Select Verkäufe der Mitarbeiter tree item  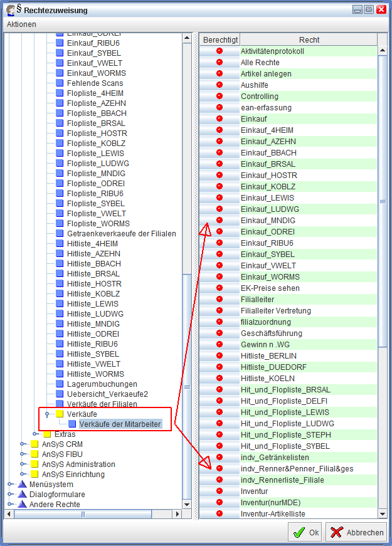[120, 424]
